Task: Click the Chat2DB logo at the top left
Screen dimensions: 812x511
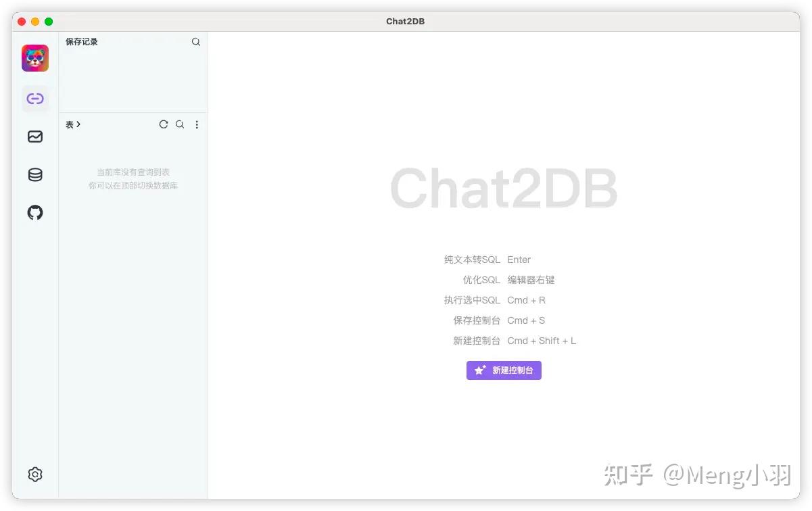Action: (x=35, y=58)
